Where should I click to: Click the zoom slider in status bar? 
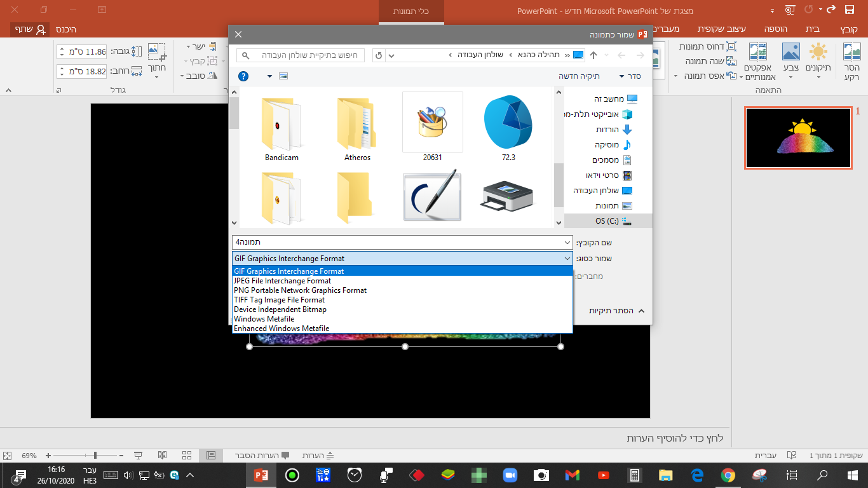coord(86,456)
